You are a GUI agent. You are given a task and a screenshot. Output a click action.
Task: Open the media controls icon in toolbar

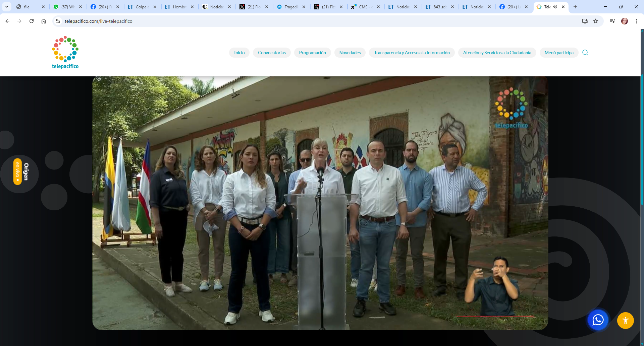coord(612,21)
